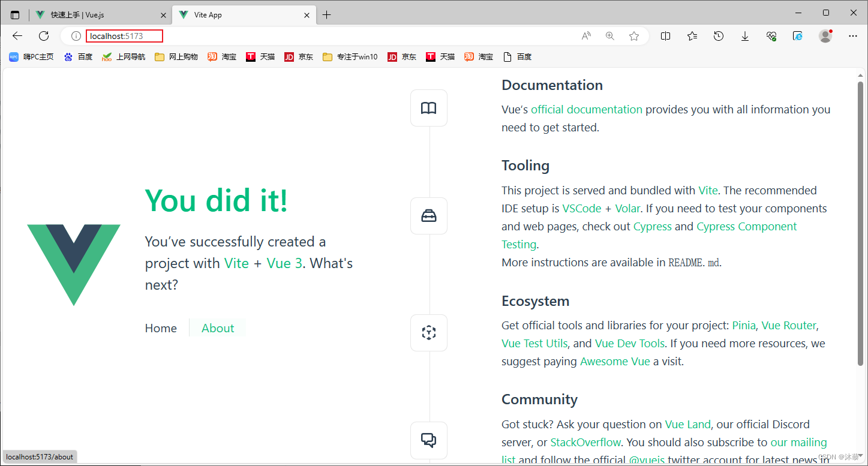The width and height of the screenshot is (868, 466).
Task: Open 上网导航 bookmark
Action: click(x=124, y=57)
